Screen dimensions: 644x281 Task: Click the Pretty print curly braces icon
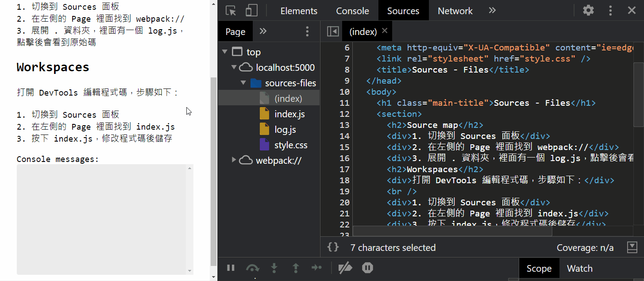[x=333, y=247]
